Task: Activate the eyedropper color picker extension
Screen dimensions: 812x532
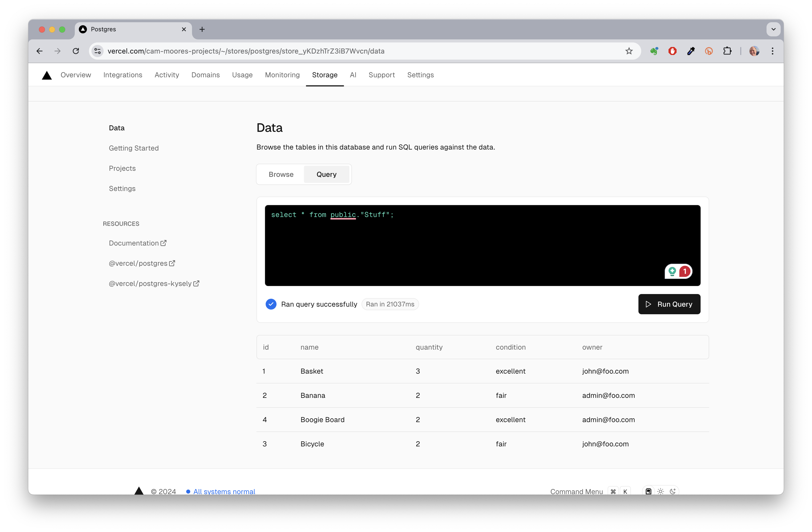Action: [x=690, y=51]
